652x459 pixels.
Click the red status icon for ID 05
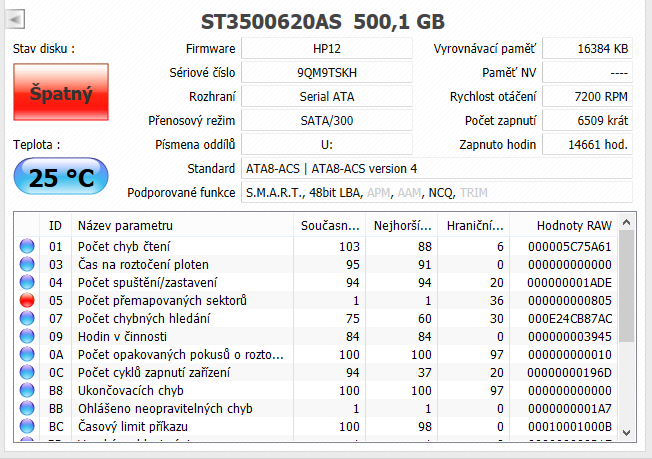pyautogui.click(x=27, y=300)
